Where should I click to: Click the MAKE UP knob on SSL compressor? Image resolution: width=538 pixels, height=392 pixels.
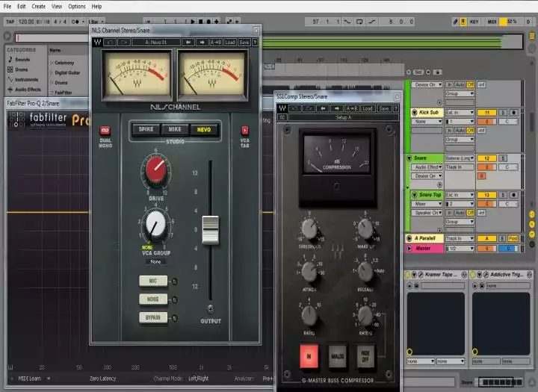(x=365, y=229)
